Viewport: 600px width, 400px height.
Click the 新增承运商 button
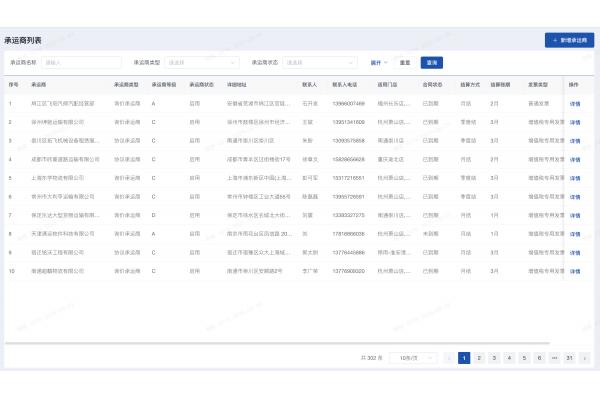click(x=569, y=41)
